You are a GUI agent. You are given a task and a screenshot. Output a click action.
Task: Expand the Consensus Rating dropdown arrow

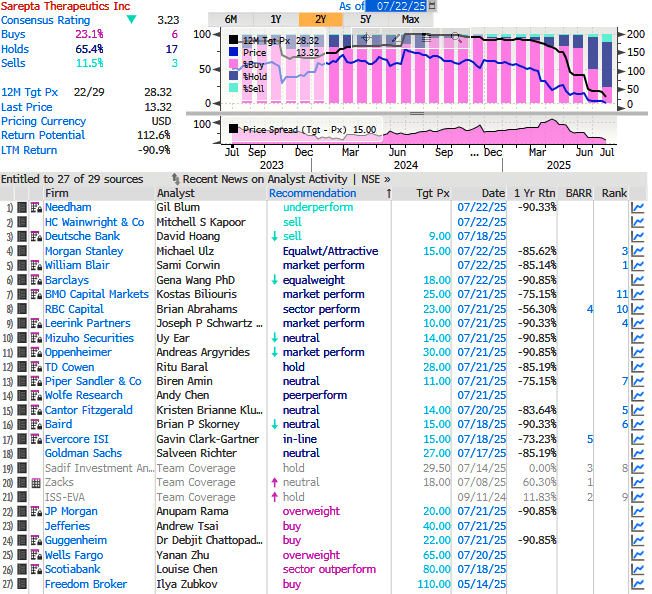pos(132,19)
